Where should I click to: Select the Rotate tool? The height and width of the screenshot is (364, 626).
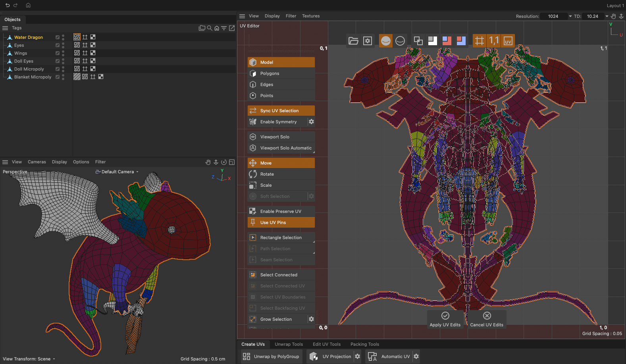coord(281,174)
